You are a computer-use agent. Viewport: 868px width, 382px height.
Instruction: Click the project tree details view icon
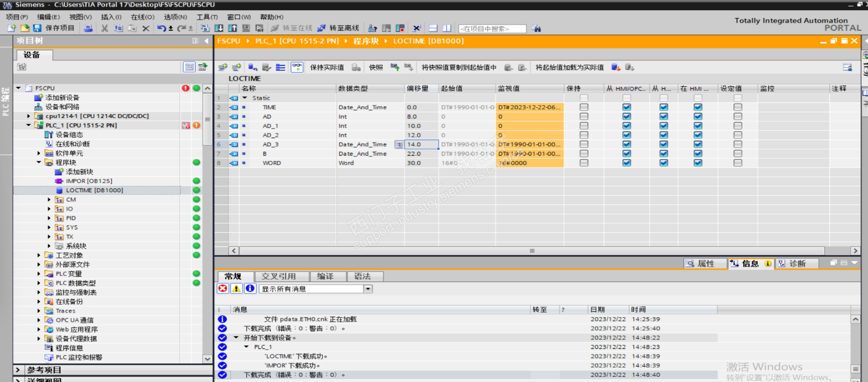tap(189, 67)
